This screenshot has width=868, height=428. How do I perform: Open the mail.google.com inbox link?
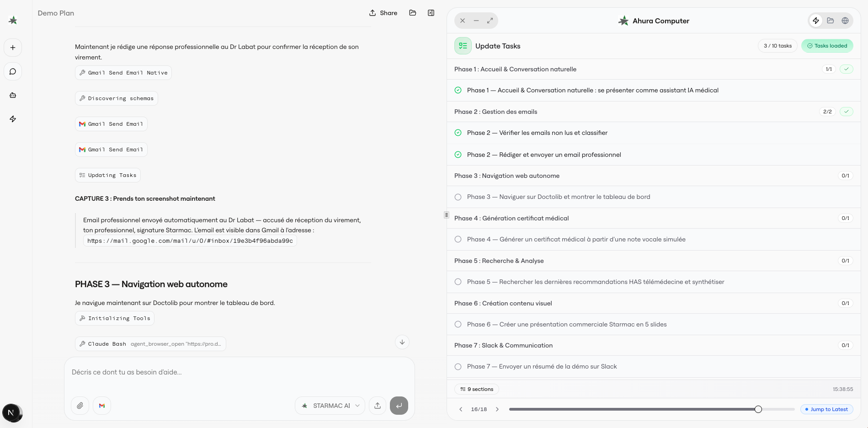[x=190, y=241]
